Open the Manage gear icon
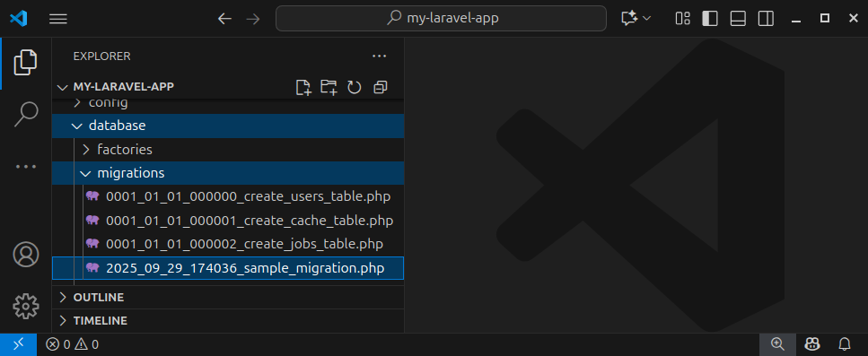This screenshot has width=868, height=356. pos(25,307)
